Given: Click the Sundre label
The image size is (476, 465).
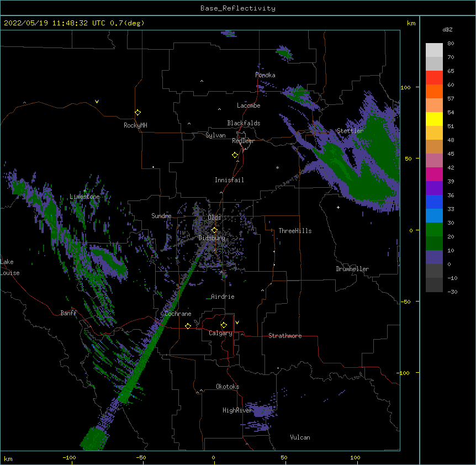Looking at the screenshot, I should [x=161, y=216].
